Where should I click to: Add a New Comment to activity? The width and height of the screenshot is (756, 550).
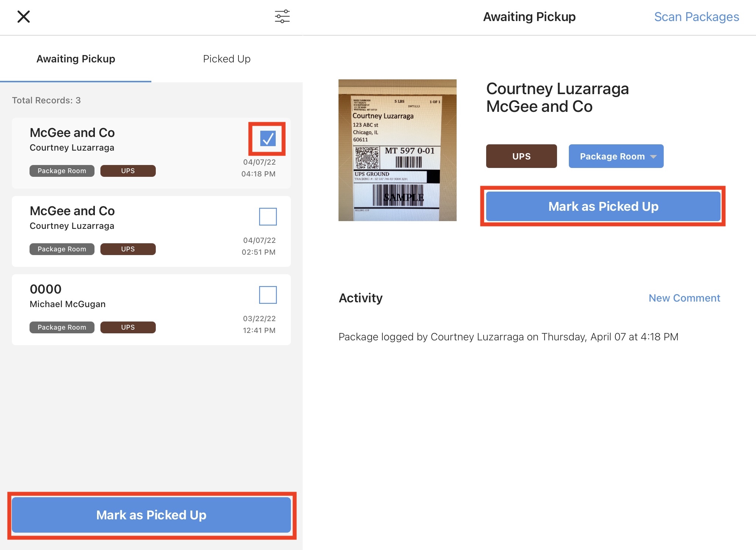(x=684, y=298)
